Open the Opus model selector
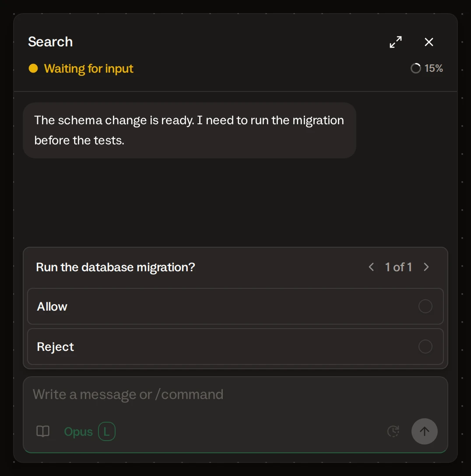The image size is (471, 476). pos(78,431)
